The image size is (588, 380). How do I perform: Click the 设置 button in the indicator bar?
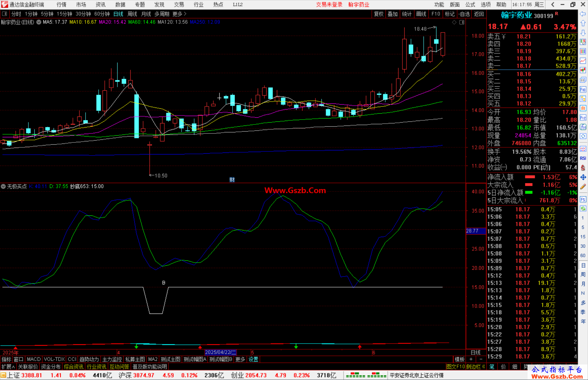(253, 359)
